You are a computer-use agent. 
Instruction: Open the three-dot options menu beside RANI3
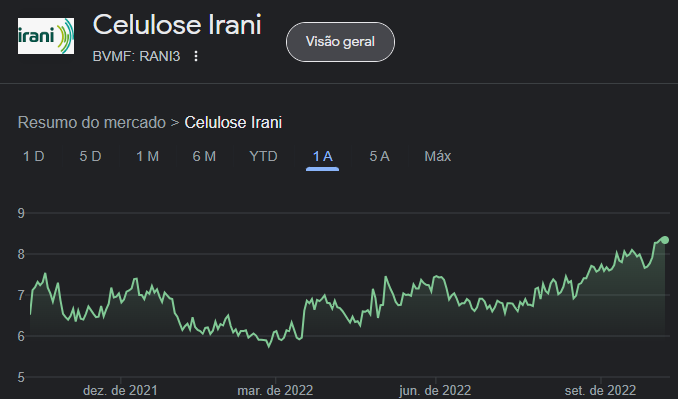(196, 56)
